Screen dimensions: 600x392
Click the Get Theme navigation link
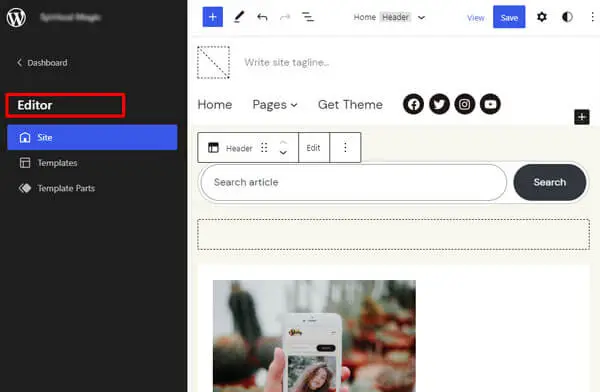350,105
